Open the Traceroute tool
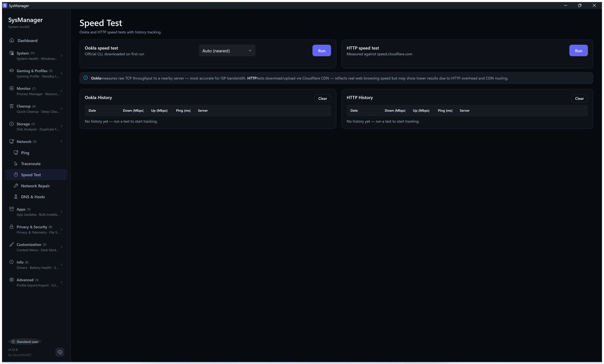604x364 pixels. click(36, 164)
